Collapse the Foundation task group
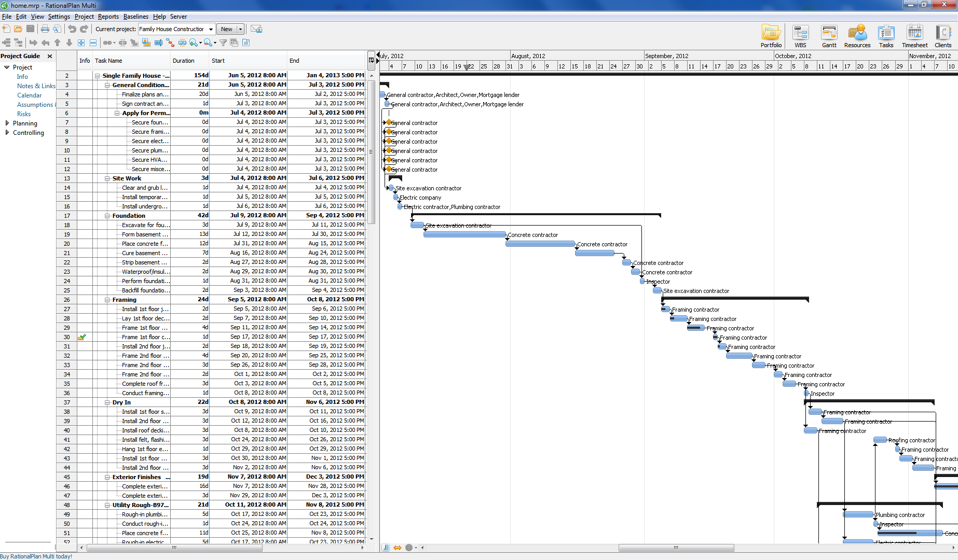This screenshot has width=958, height=560. [x=106, y=215]
